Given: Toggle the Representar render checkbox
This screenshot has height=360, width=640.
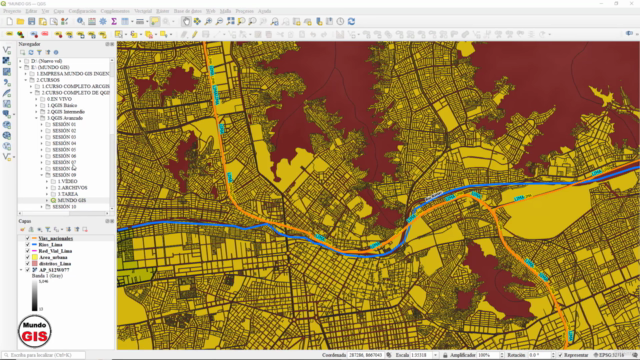Looking at the screenshot, I should tap(560, 355).
